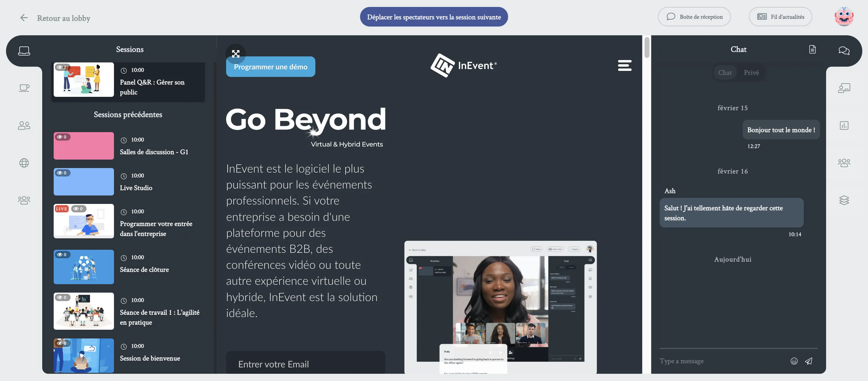
Task: Switch to the Privé chat tab
Action: pos(751,72)
